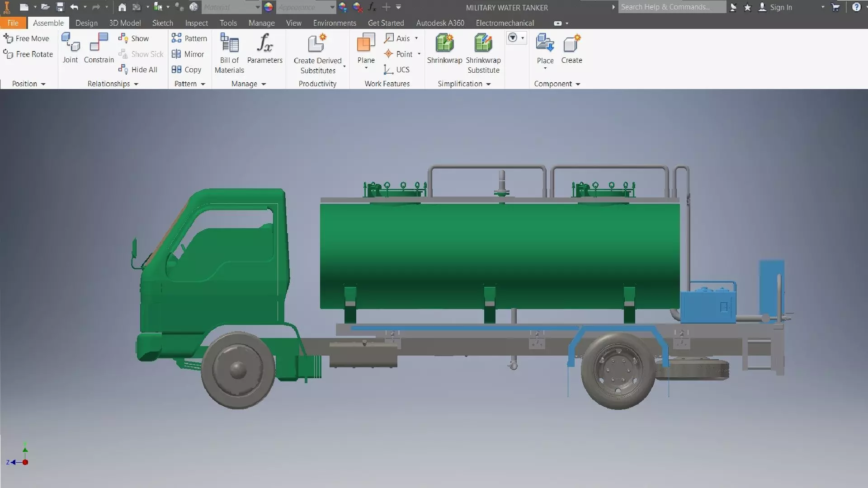868x488 pixels.
Task: Switch to the 3D Model tab
Action: tap(125, 23)
